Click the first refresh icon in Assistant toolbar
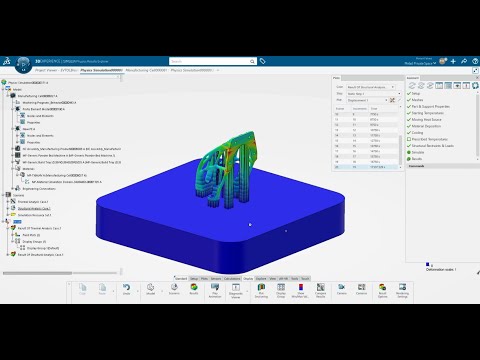480x360 pixels. 412,86
